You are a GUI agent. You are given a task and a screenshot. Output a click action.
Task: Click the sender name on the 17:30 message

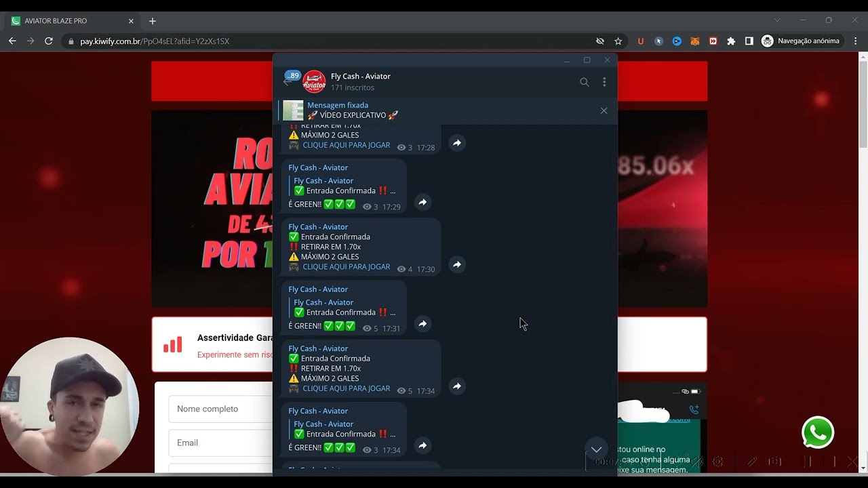[318, 227]
